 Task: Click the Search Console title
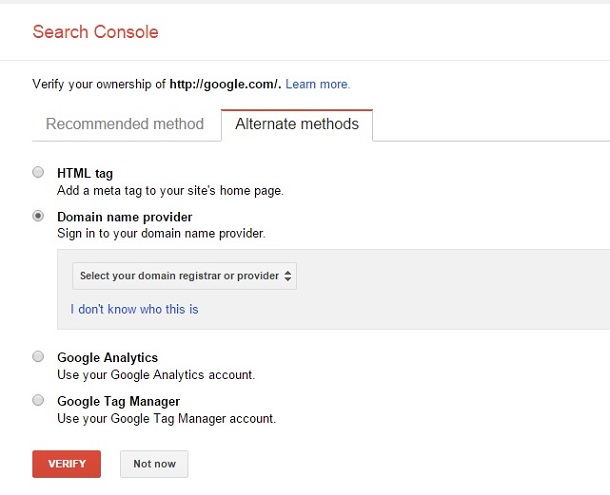click(x=95, y=32)
